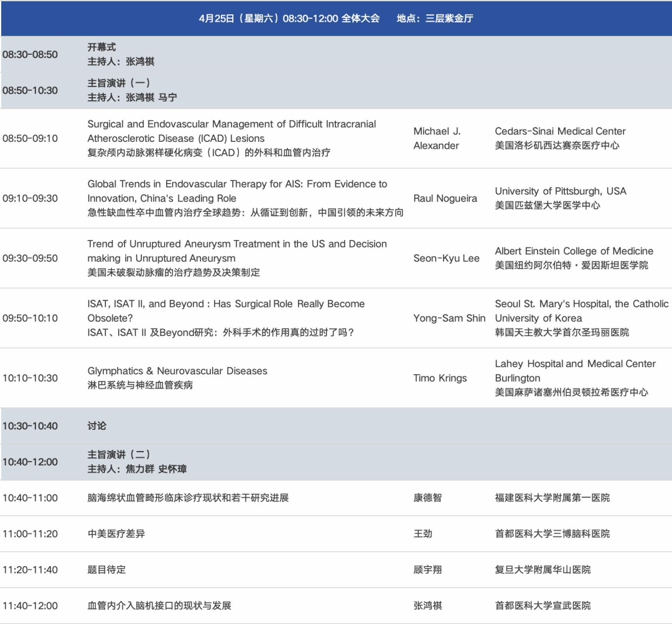672x624 pixels.
Task: Open 血管内介入脑机接口的现状与发展 talk
Action: pyautogui.click(x=159, y=605)
